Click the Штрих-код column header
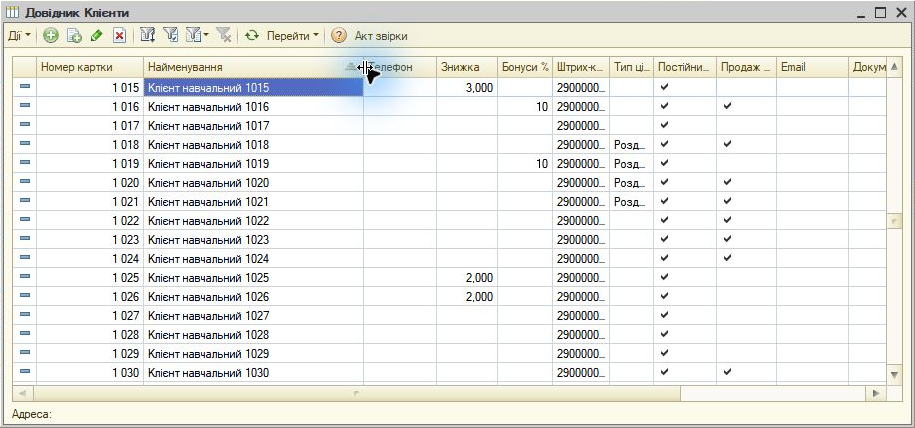The image size is (915, 428). tap(581, 67)
